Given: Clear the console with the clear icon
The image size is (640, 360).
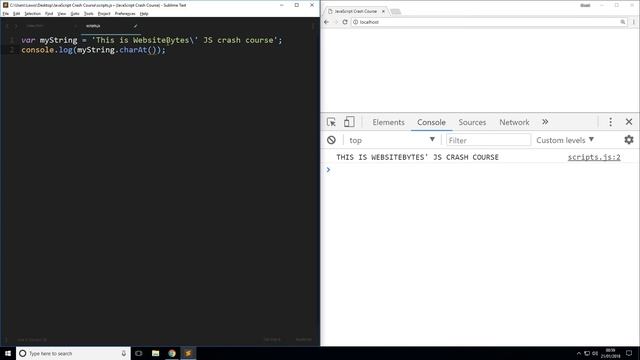Looking at the screenshot, I should coord(331,140).
